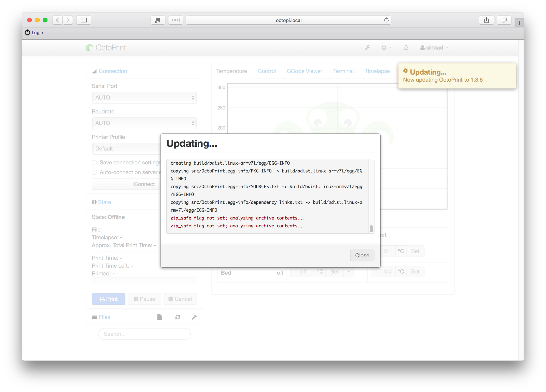The width and height of the screenshot is (546, 392).
Task: Open Files panel wrench settings icon
Action: (195, 317)
